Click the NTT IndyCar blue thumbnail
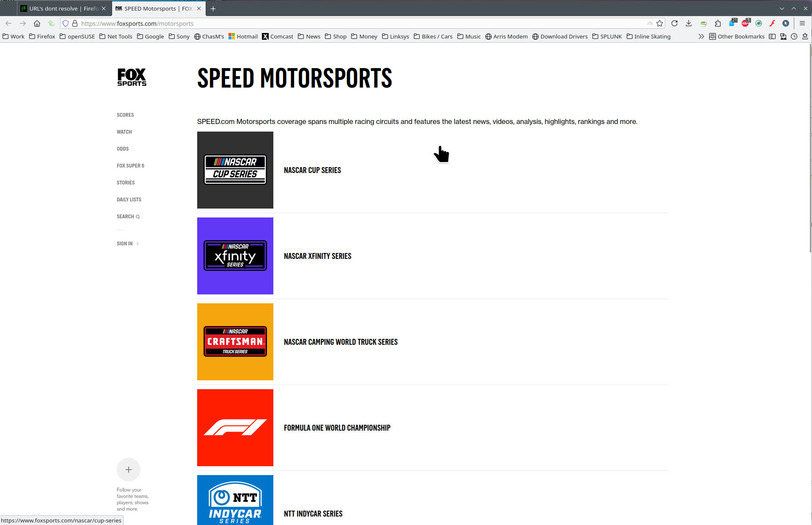Viewport: 812px width, 525px height. [235, 500]
